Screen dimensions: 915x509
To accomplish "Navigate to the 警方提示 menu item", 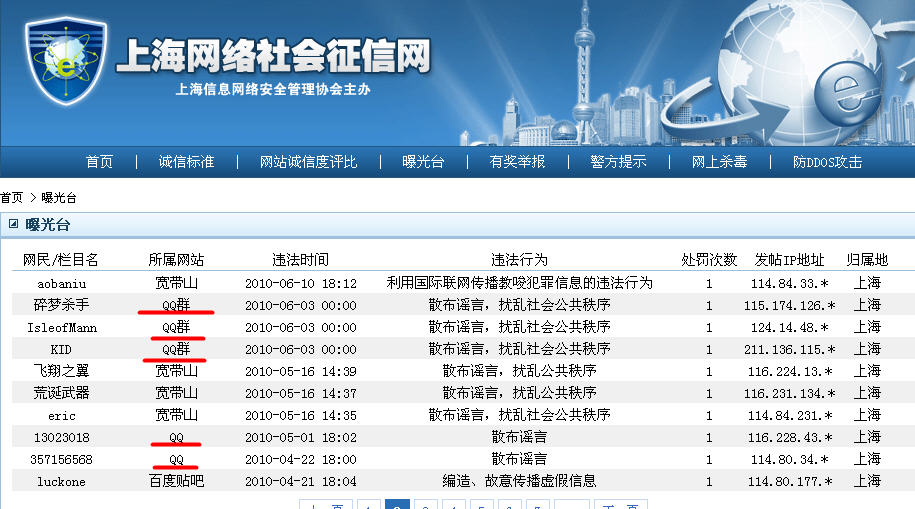I will (x=618, y=162).
